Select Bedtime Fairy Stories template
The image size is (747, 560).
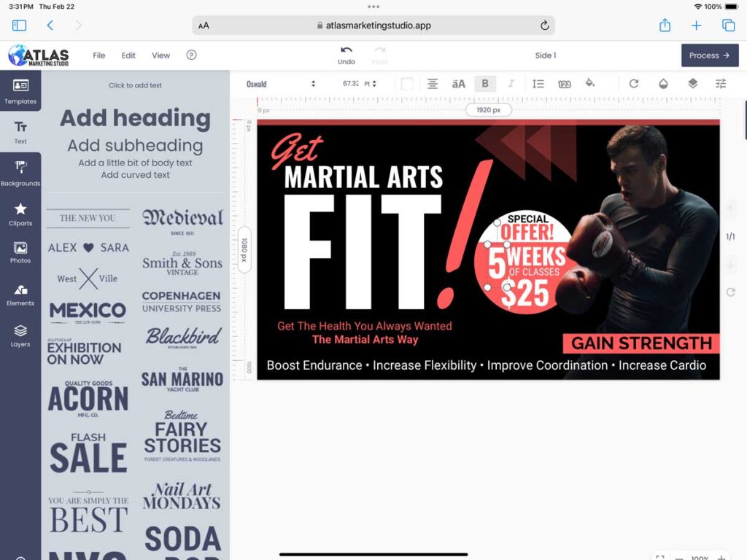pyautogui.click(x=182, y=436)
